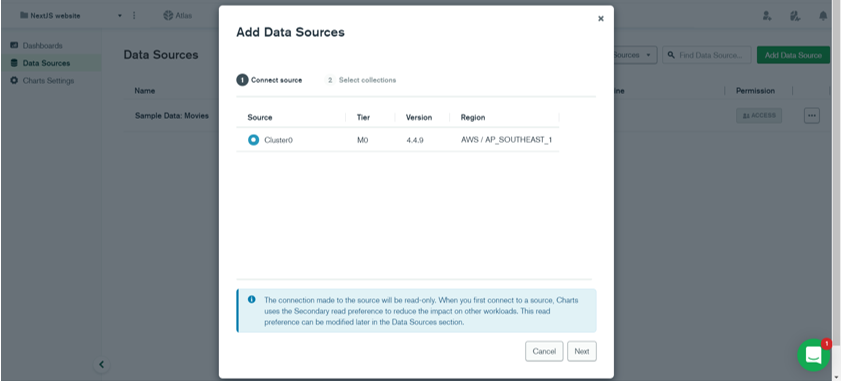Click the Data Sources database icon
Image resolution: width=845 pixels, height=382 pixels.
pyautogui.click(x=14, y=63)
